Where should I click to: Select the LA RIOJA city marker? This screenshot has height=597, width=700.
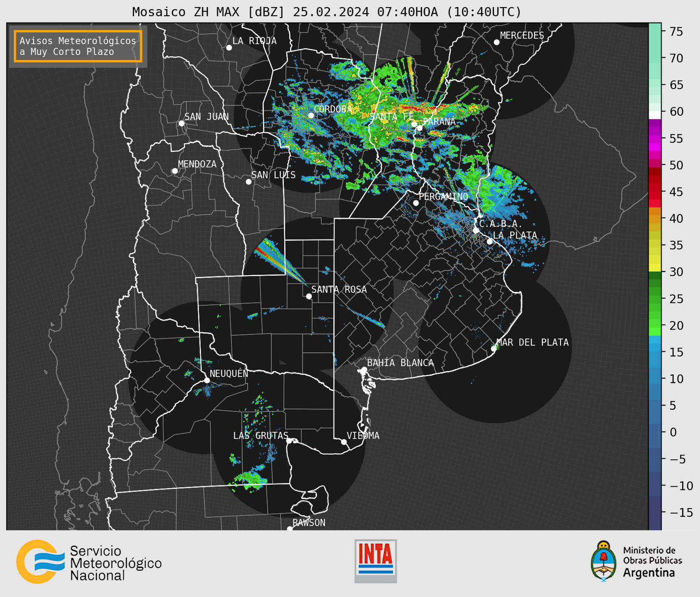(x=229, y=48)
